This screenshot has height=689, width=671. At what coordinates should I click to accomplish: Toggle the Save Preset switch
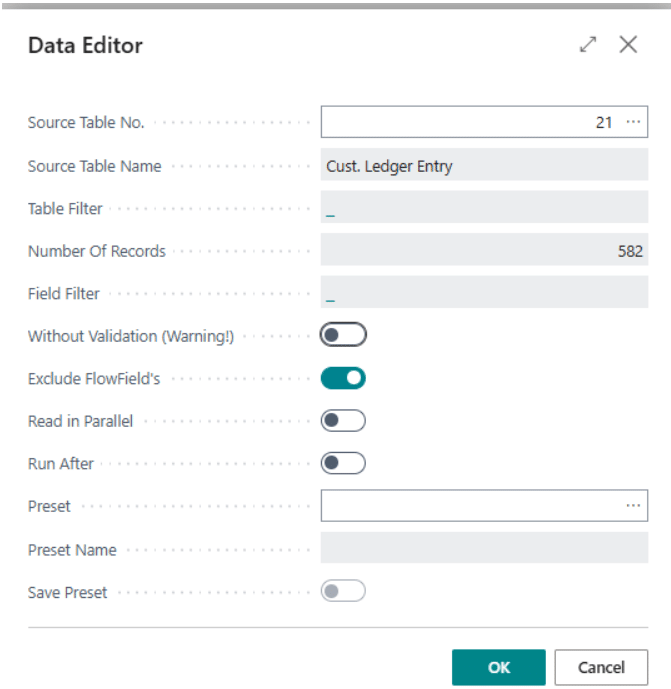click(343, 591)
